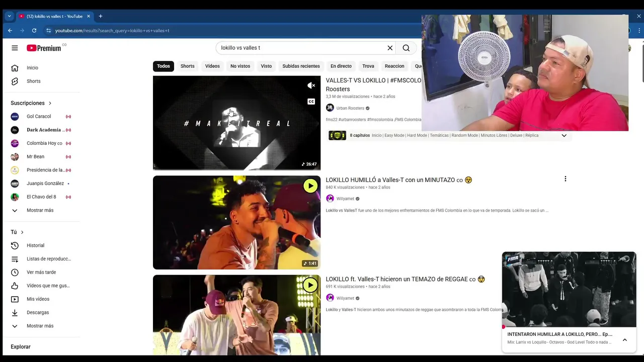Open INTENTARON HUMILLAR A LOKILLO miniplayer title
Viewport: 644px width, 362px height.
point(559,334)
